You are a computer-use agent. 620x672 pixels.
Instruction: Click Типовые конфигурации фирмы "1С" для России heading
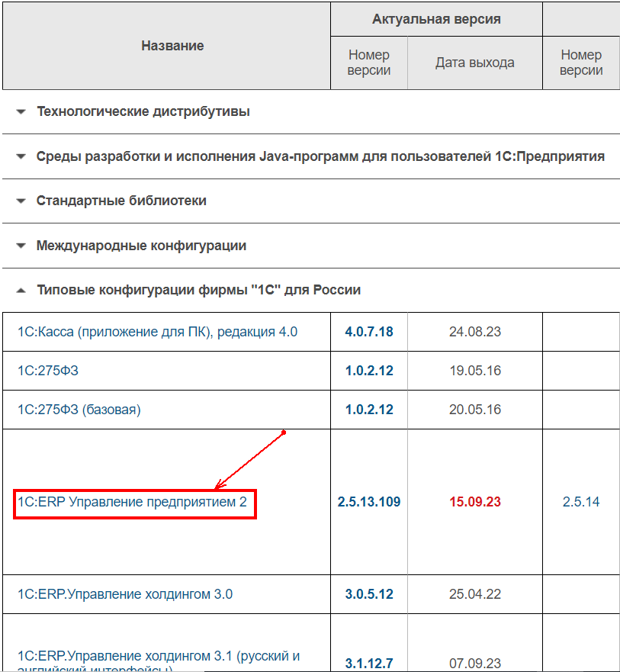[x=199, y=290]
